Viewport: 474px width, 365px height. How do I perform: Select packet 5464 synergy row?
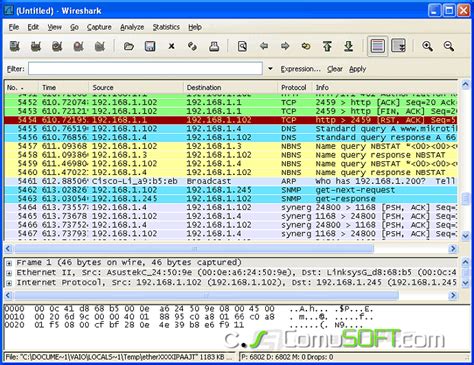point(231,207)
